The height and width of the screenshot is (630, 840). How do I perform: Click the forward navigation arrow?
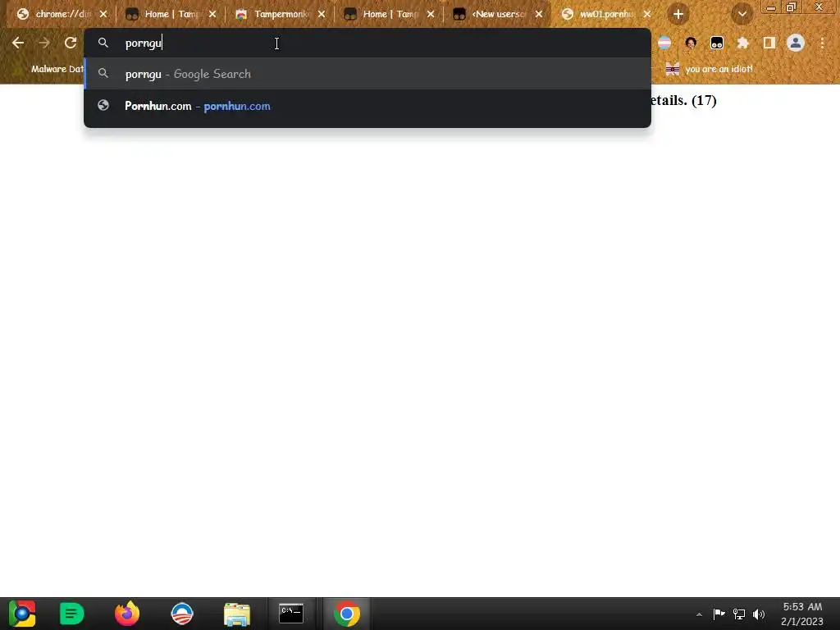pyautogui.click(x=44, y=43)
